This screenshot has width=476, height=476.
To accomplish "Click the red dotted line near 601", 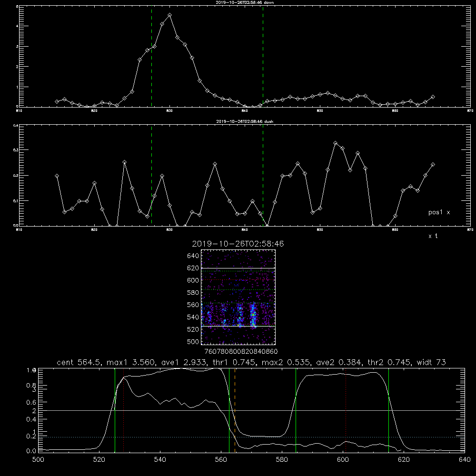I will (x=346, y=410).
